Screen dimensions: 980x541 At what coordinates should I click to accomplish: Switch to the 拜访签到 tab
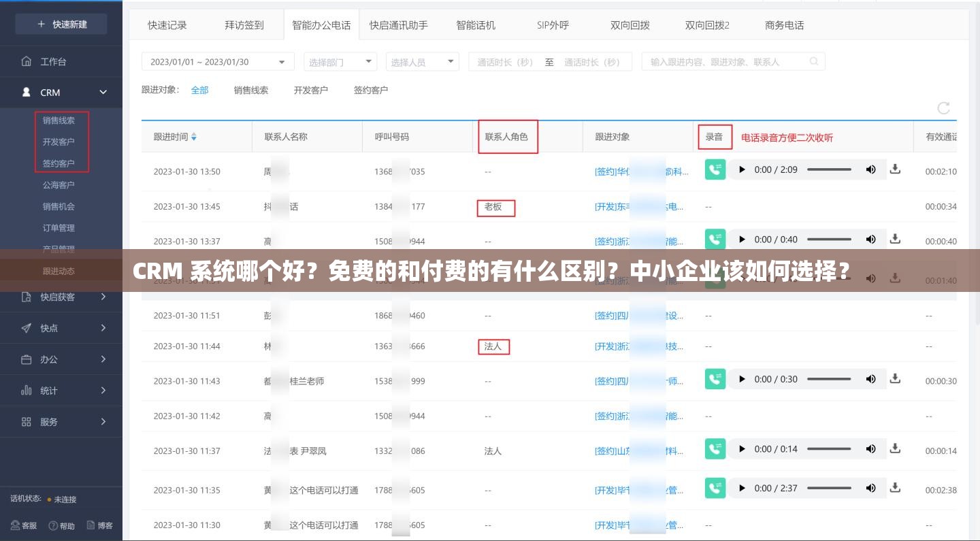point(244,24)
